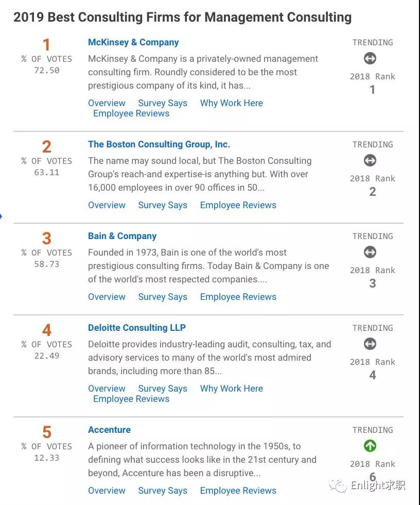
Task: Click McKinsey's sideways trending arrow icon
Action: [x=370, y=58]
